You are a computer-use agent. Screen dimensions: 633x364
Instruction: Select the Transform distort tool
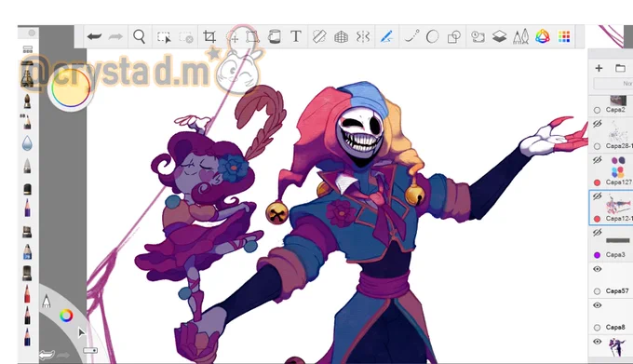tap(252, 37)
